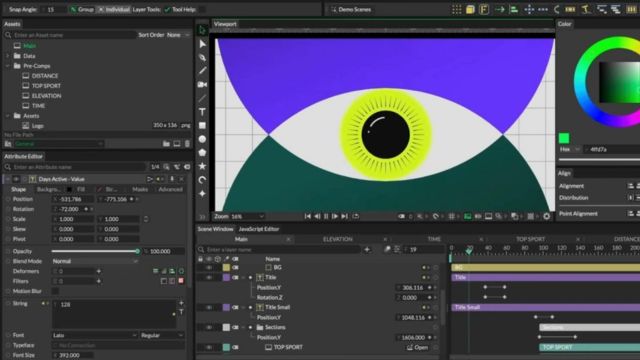Select the DISTANCE pre-comp asset
640x360 pixels.
[x=45, y=76]
